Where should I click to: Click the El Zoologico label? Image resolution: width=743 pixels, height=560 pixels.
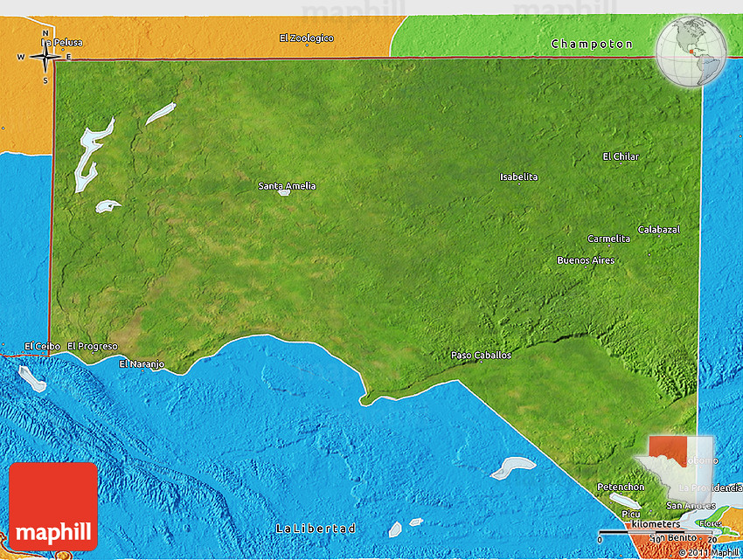pos(306,38)
